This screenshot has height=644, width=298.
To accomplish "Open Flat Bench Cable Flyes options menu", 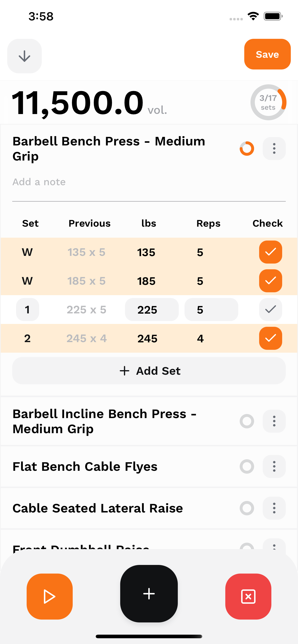I will coord(274,466).
